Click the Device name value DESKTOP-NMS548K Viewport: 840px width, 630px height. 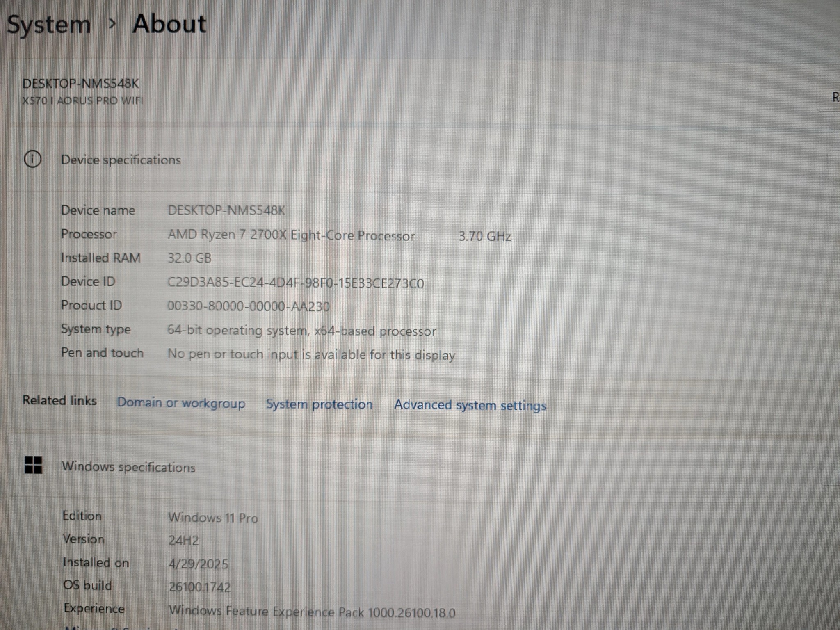point(226,210)
